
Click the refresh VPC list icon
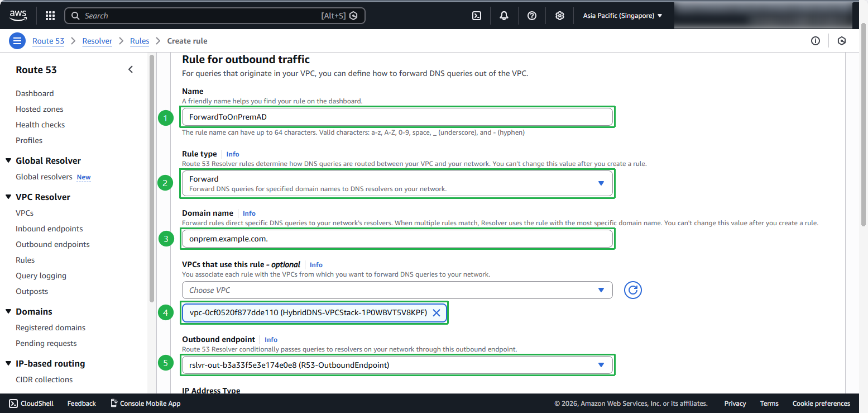point(632,290)
